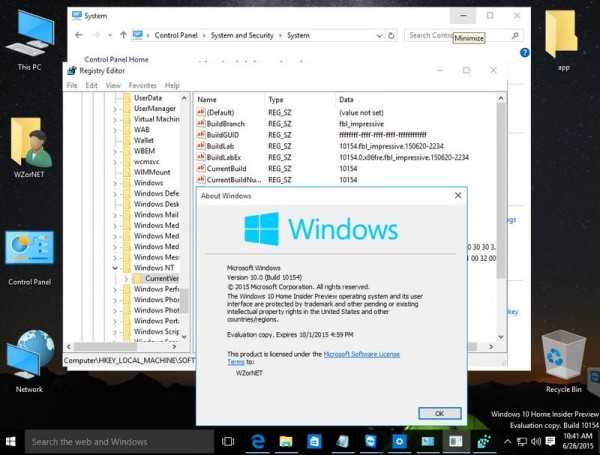This screenshot has width=600, height=455.
Task: Click the taskbar clock and date
Action: point(578,441)
